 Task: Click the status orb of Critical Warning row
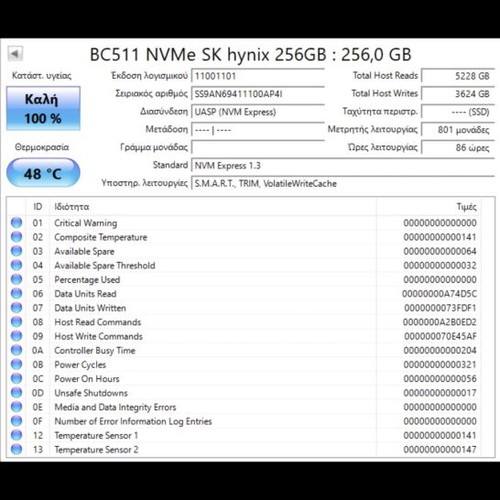(x=16, y=223)
